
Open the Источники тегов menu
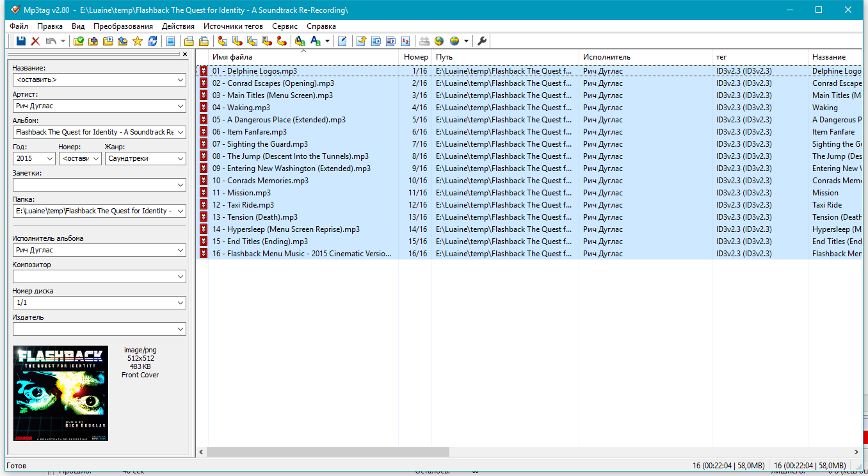(x=233, y=26)
